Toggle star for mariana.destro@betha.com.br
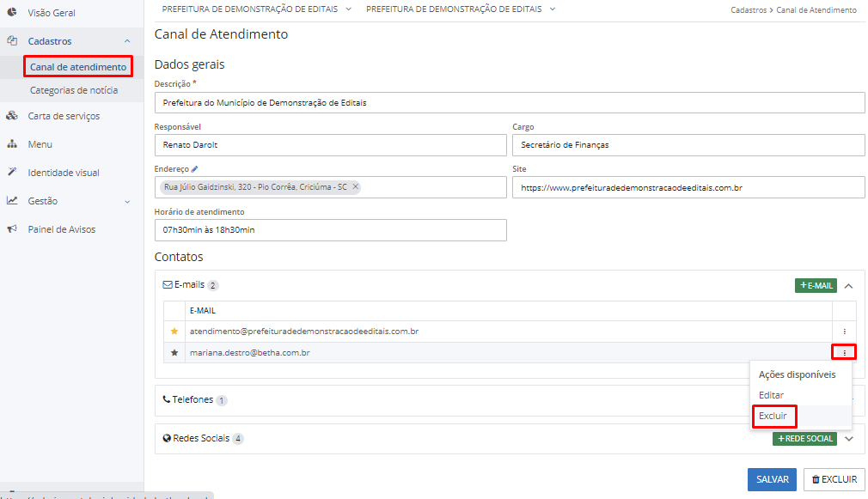Viewport: 868px width, 499px height. tap(174, 352)
